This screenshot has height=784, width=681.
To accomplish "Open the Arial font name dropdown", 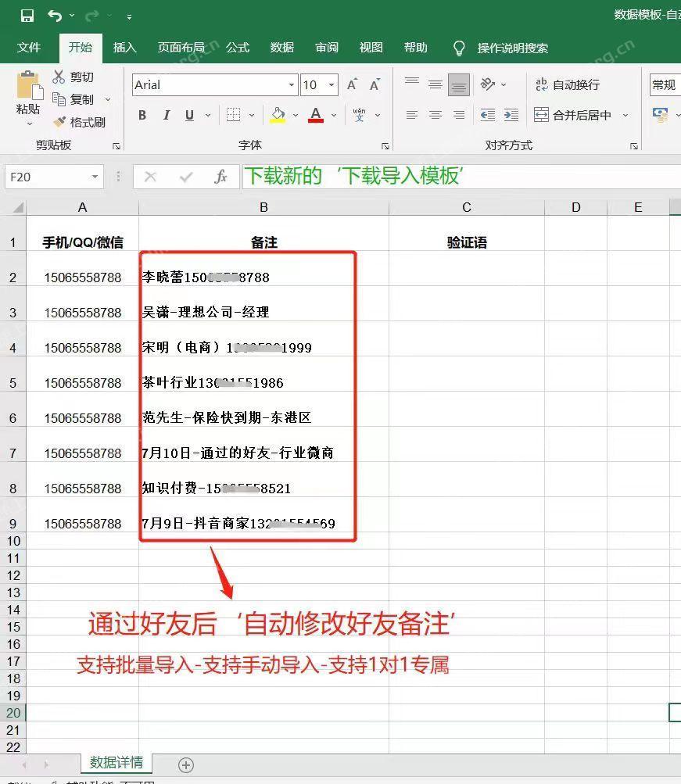I will 291,85.
